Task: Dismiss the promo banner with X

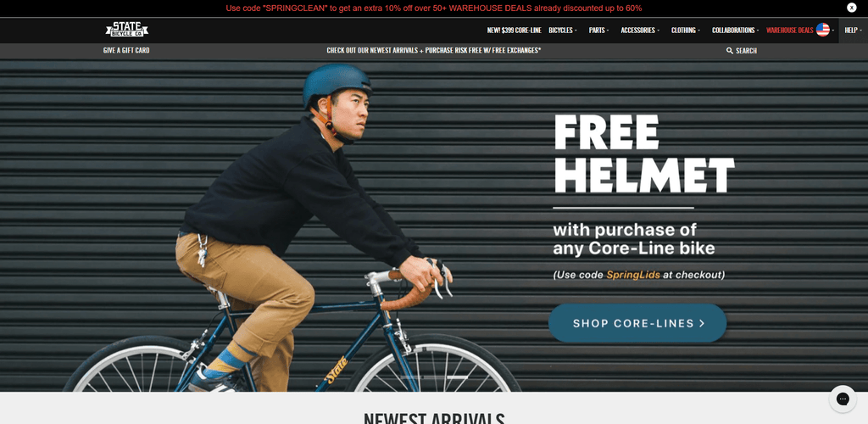Action: (851, 8)
